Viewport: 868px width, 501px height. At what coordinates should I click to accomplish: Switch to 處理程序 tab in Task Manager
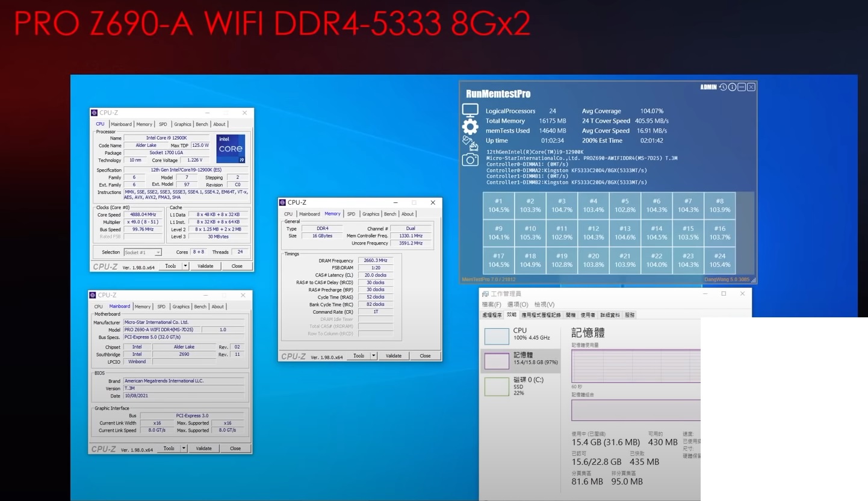click(x=492, y=315)
